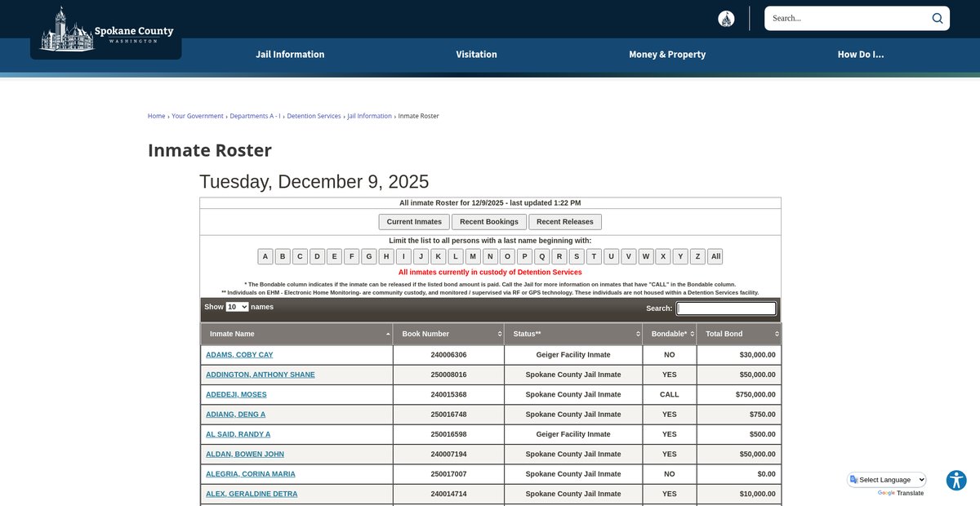The image size is (980, 506).
Task: Filter last names by letter M
Action: point(472,256)
